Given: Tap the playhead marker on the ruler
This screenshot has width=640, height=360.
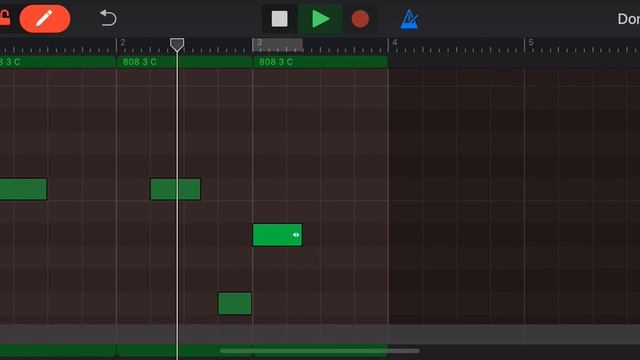Looking at the screenshot, I should [x=177, y=44].
